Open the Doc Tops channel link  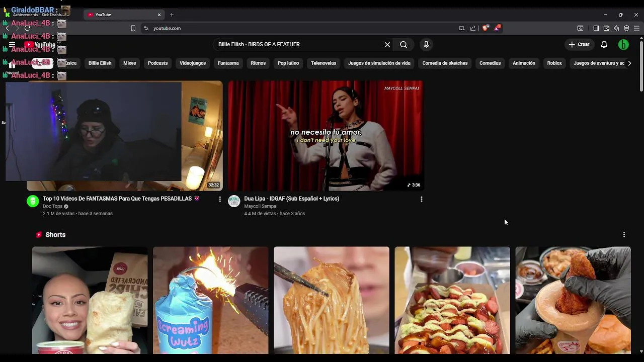point(53,206)
